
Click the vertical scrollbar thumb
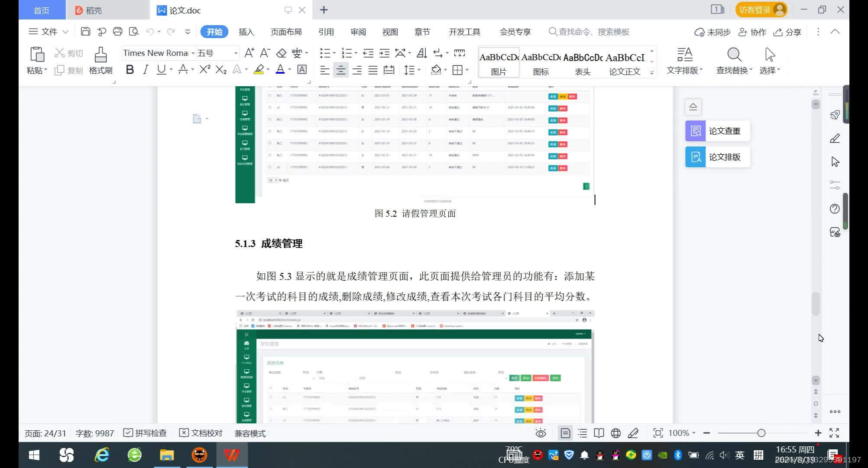(x=816, y=304)
